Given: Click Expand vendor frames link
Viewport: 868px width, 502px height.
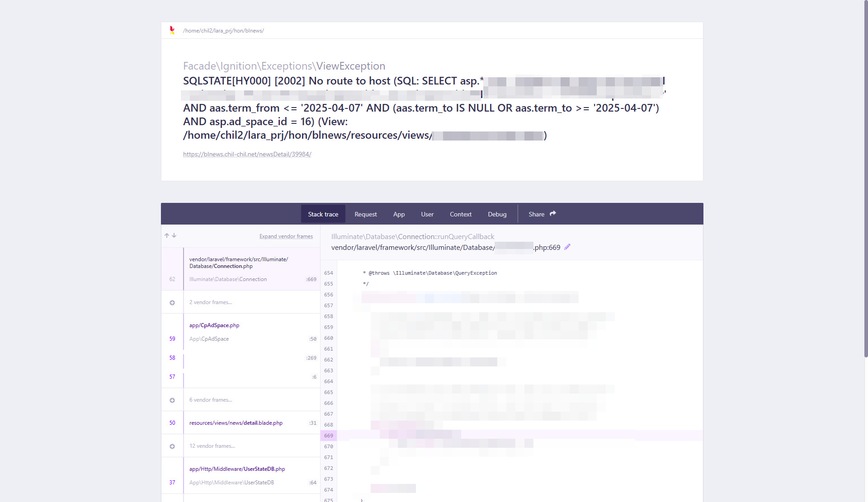Looking at the screenshot, I should click(x=286, y=236).
